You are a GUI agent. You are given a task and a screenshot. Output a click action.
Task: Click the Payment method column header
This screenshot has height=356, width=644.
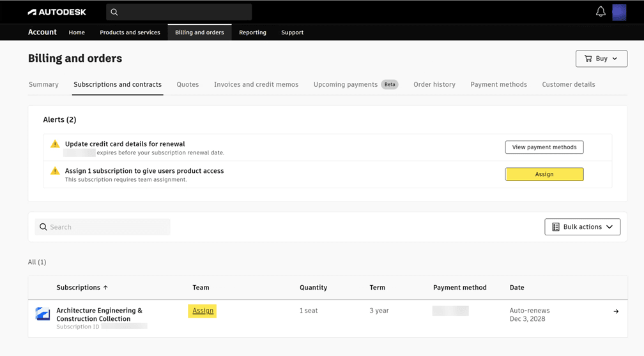[460, 288]
